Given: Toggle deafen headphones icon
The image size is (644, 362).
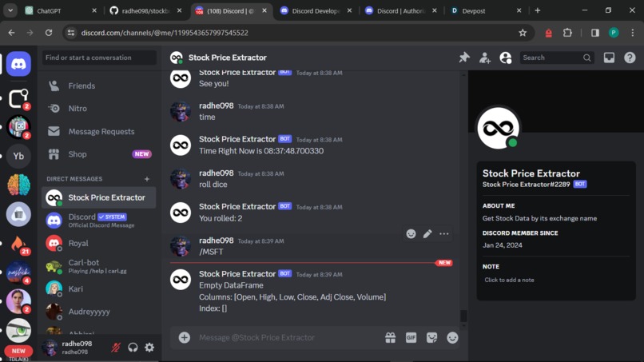Looking at the screenshot, I should (133, 347).
